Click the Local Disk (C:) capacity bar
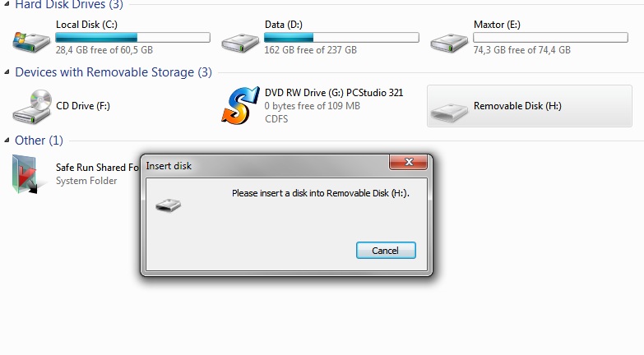Viewport: 644px width, 355px height. click(132, 38)
